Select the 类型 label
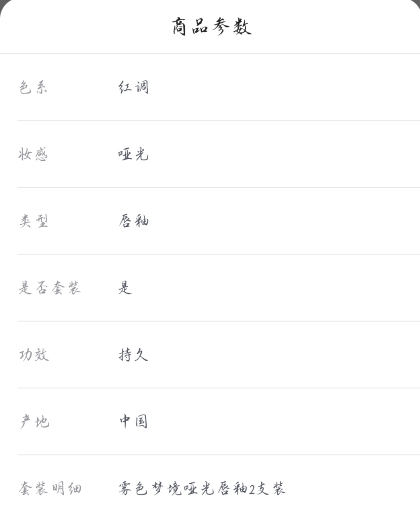The height and width of the screenshot is (517, 420). click(x=33, y=221)
